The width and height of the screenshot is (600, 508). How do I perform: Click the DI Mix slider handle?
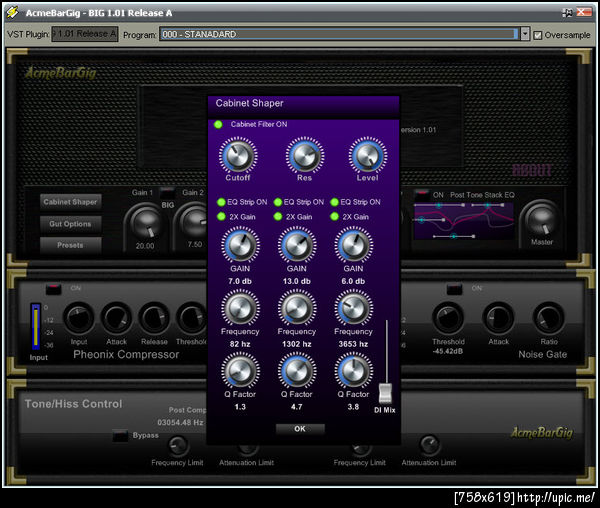[385, 393]
